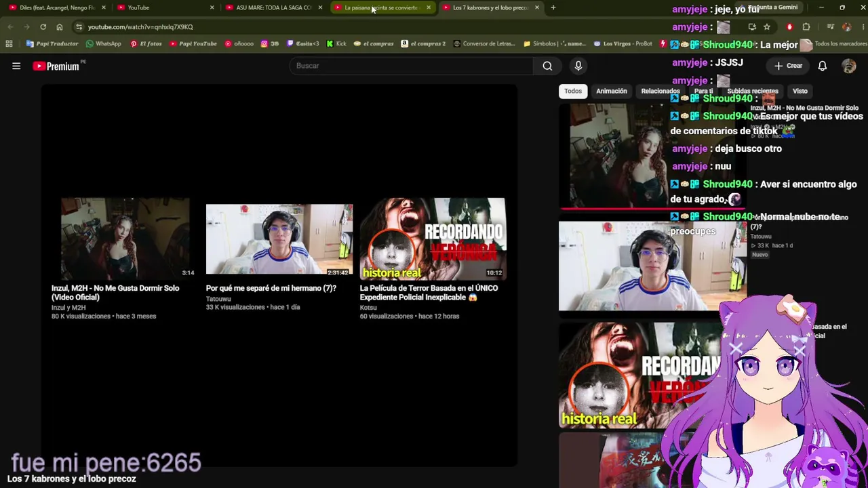The height and width of the screenshot is (488, 868).
Task: Play end-screen thumbnail with 2:31:42 duration
Action: coord(279,240)
